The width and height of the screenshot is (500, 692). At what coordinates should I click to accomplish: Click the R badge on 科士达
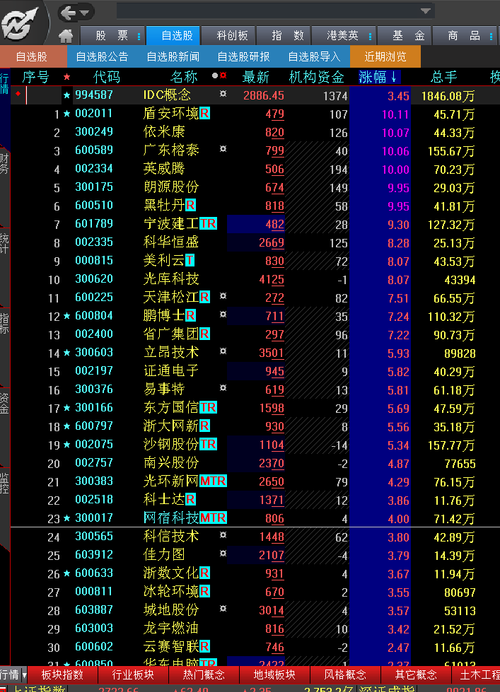point(190,500)
